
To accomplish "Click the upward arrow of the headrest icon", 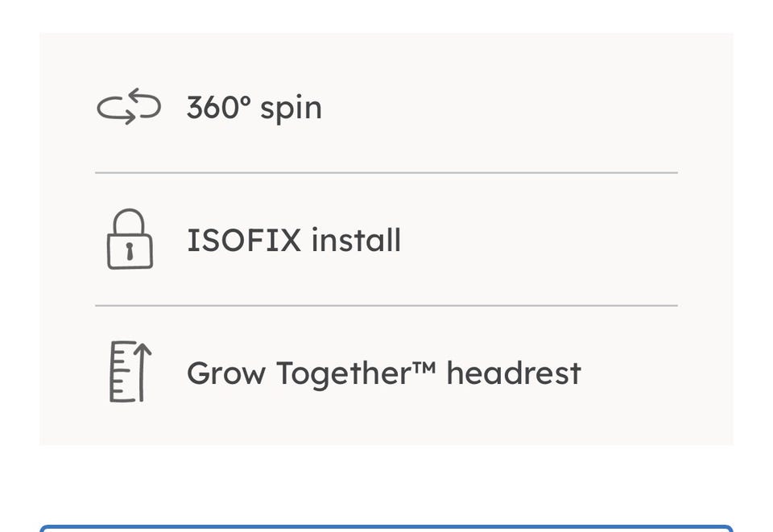I will pyautogui.click(x=143, y=370).
